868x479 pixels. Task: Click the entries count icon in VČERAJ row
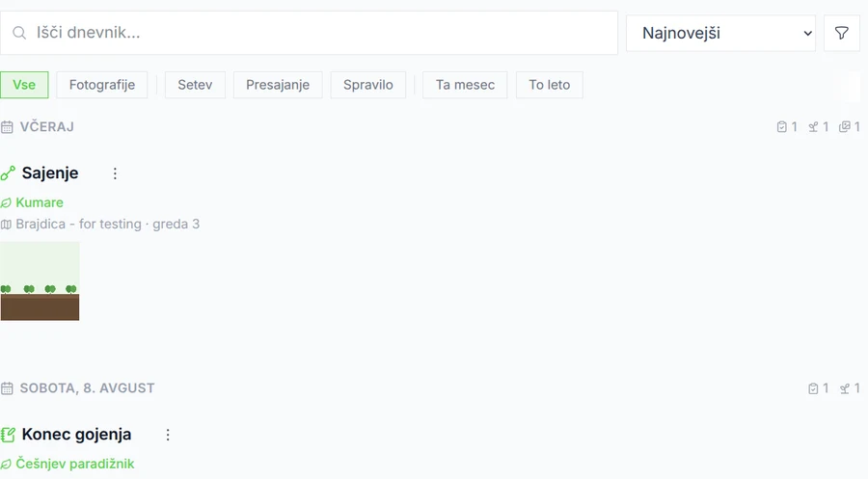pyautogui.click(x=781, y=126)
